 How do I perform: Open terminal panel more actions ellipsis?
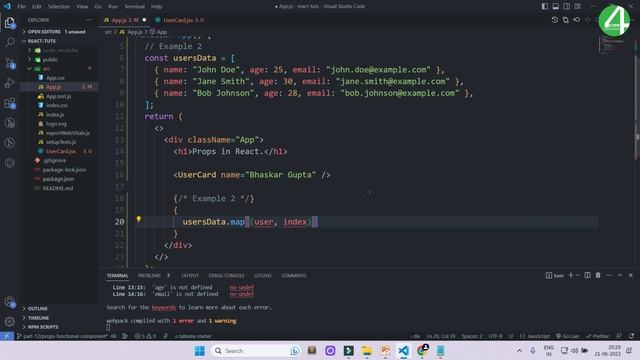(609, 276)
